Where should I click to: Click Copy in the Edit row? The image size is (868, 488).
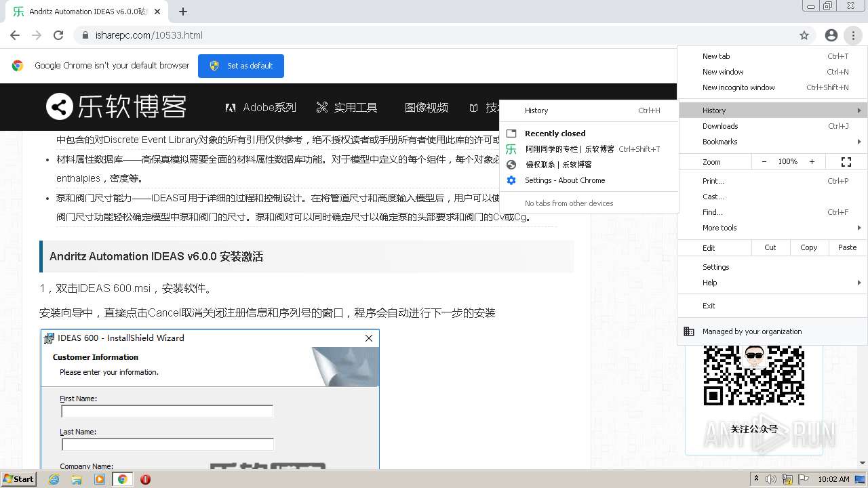[808, 247]
